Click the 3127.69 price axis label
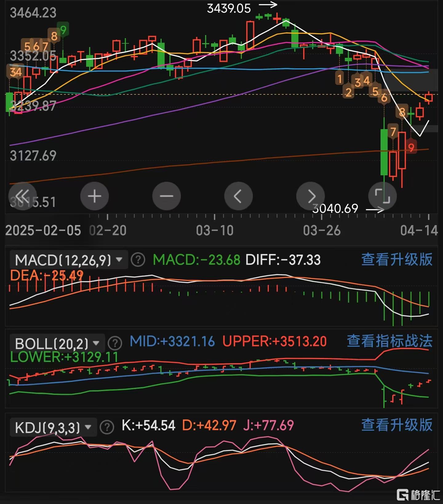The image size is (443, 504). (x=33, y=156)
